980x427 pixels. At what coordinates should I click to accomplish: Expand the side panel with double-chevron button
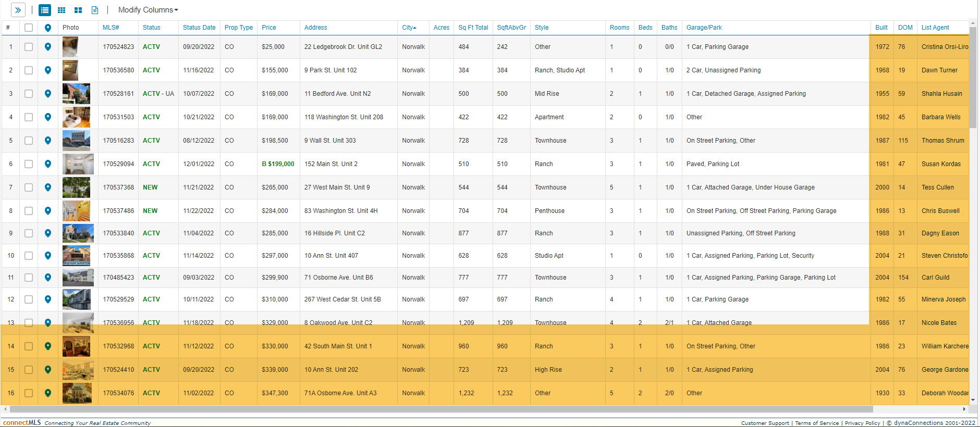point(18,10)
